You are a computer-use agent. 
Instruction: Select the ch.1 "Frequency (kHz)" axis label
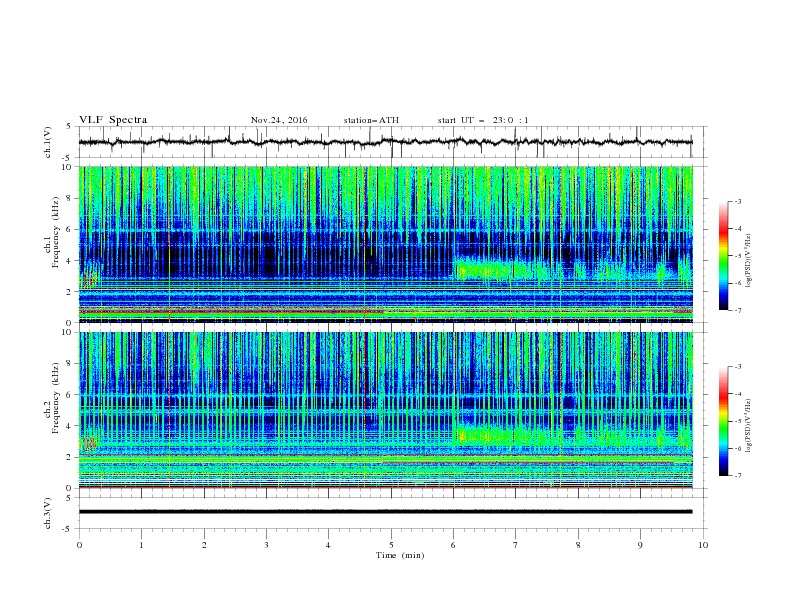56,232
